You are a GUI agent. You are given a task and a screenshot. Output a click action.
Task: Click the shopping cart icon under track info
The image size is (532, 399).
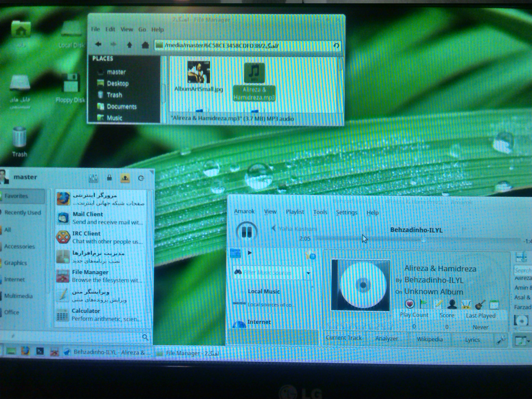pos(466,305)
